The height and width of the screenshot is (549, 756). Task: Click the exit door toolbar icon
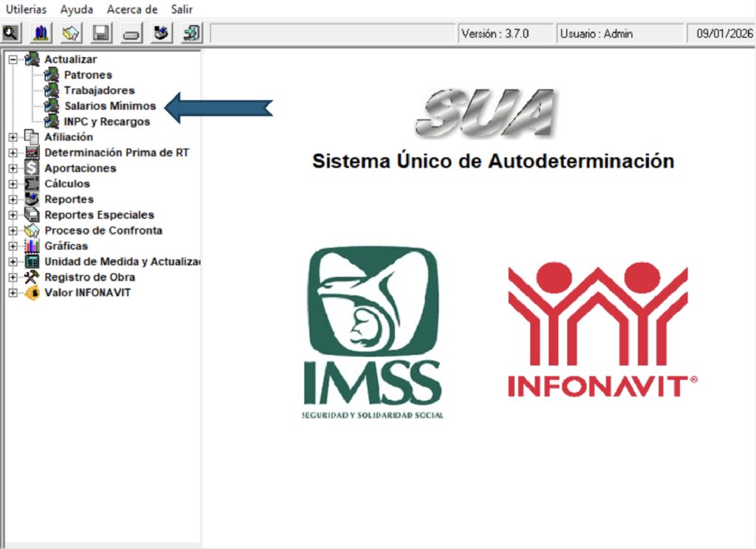click(191, 33)
